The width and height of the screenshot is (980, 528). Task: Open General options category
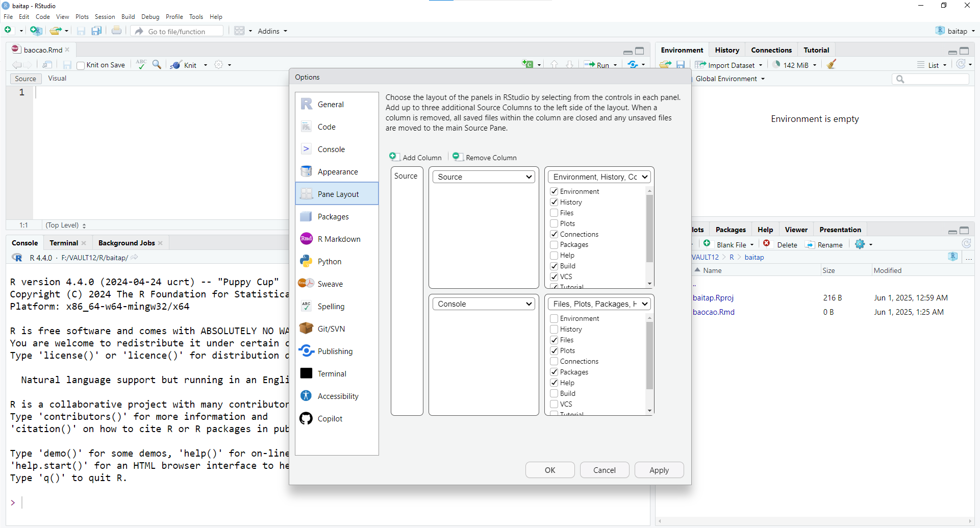pos(337,104)
